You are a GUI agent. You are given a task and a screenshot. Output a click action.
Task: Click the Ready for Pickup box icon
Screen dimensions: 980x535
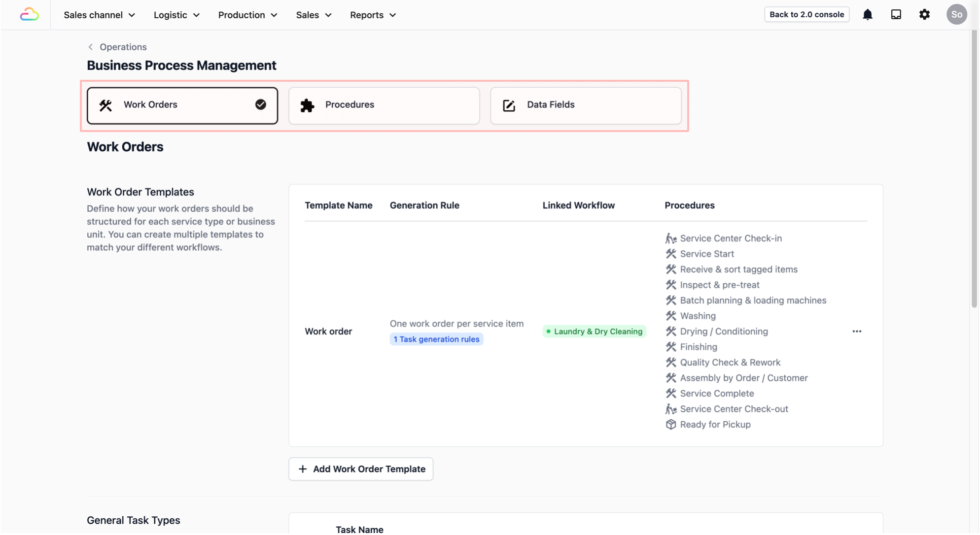670,425
